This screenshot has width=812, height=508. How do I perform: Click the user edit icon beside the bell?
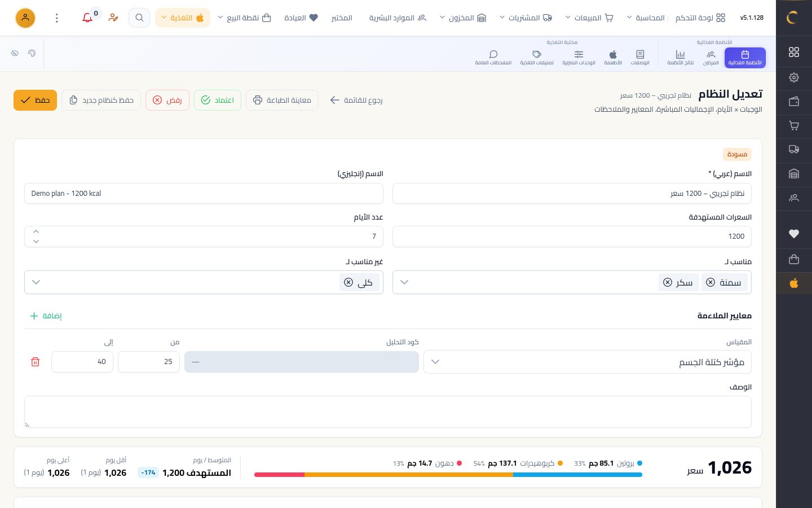113,18
